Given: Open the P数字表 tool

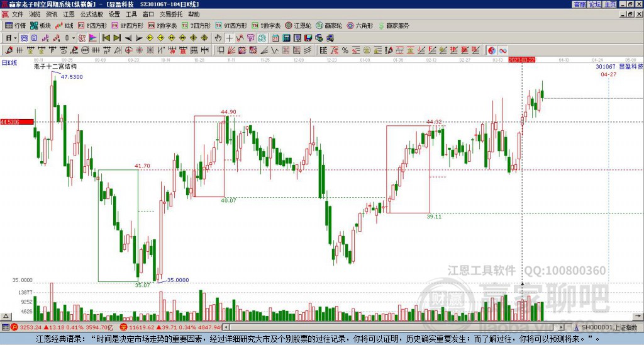Looking at the screenshot, I should point(163,25).
